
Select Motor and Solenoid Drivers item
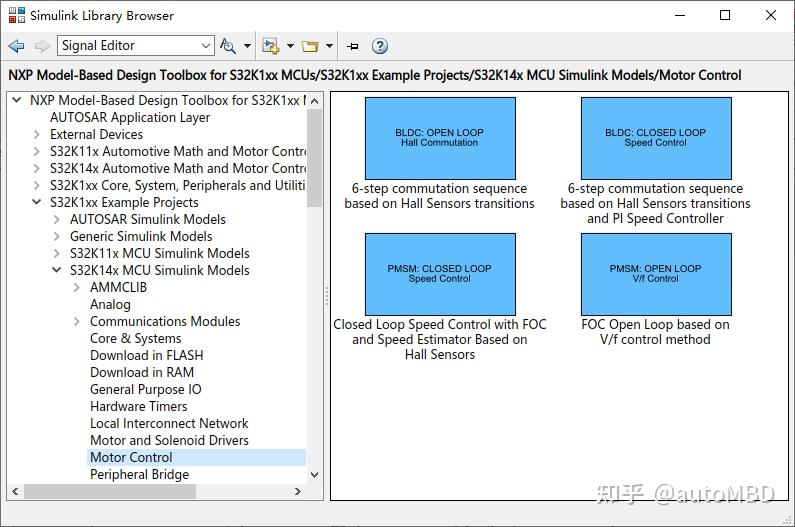[169, 440]
